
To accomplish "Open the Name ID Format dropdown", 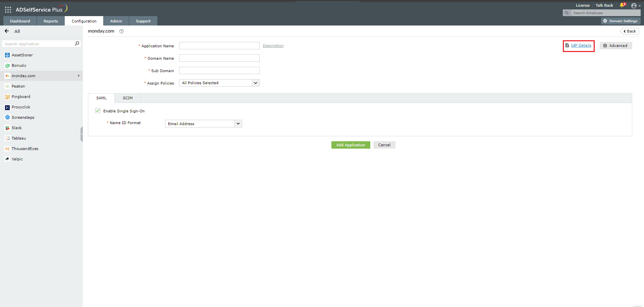I will point(204,124).
